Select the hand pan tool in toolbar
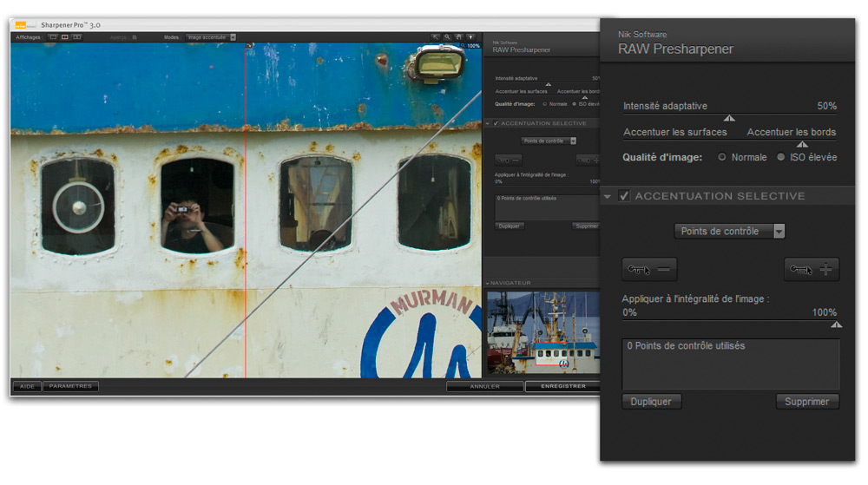The height and width of the screenshot is (485, 868). point(459,37)
